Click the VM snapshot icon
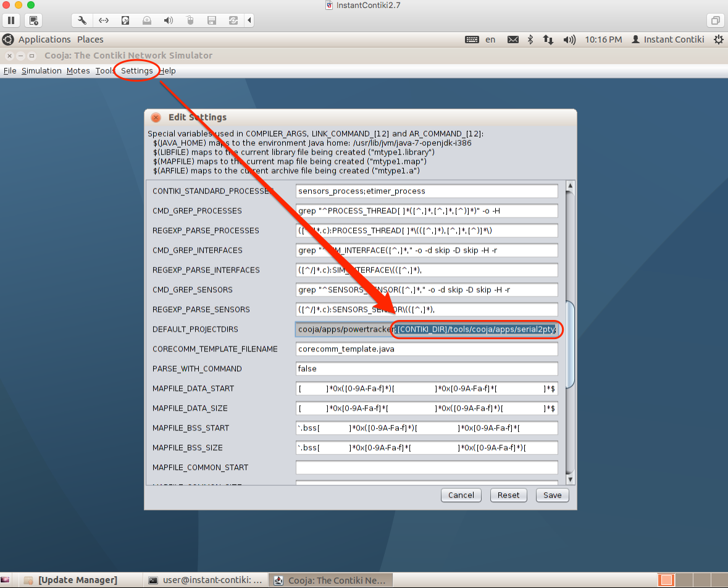This screenshot has height=588, width=728. tap(33, 20)
